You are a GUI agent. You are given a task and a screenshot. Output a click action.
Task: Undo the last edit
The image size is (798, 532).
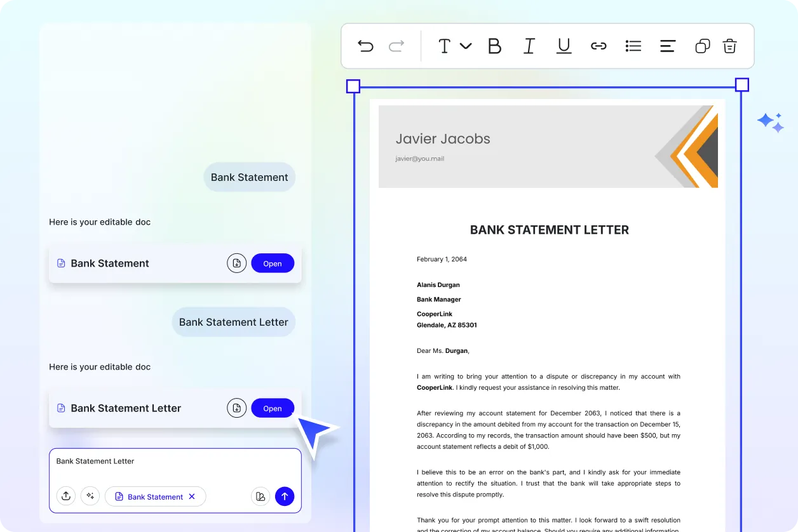coord(365,46)
